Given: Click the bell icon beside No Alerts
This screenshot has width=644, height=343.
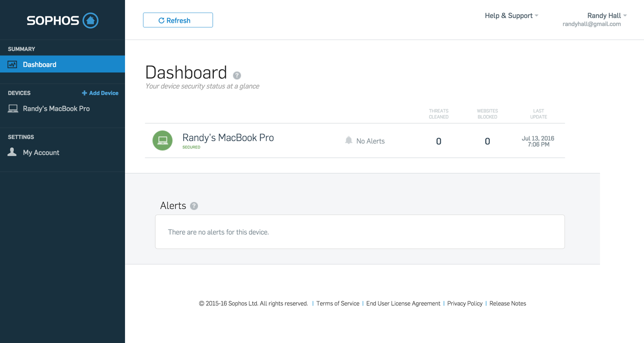Looking at the screenshot, I should [x=348, y=140].
